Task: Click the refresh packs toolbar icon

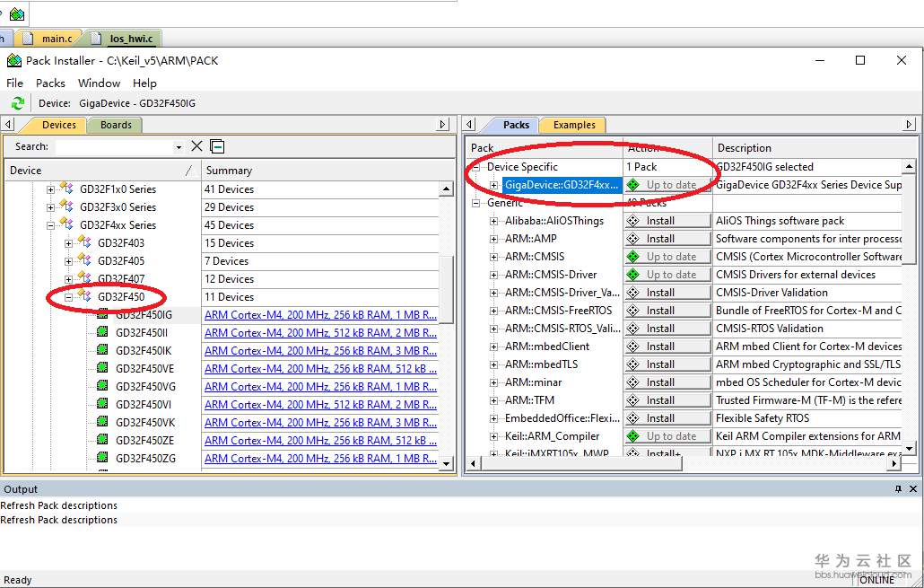Action: click(18, 103)
